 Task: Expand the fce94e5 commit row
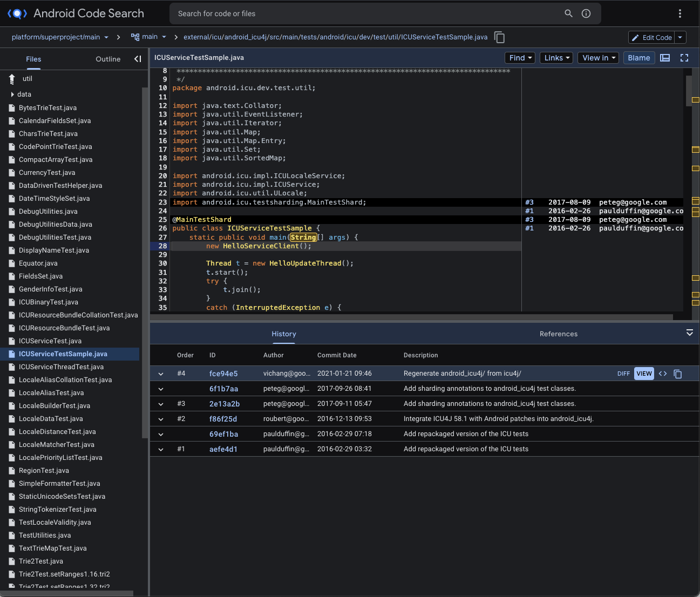pyautogui.click(x=161, y=374)
